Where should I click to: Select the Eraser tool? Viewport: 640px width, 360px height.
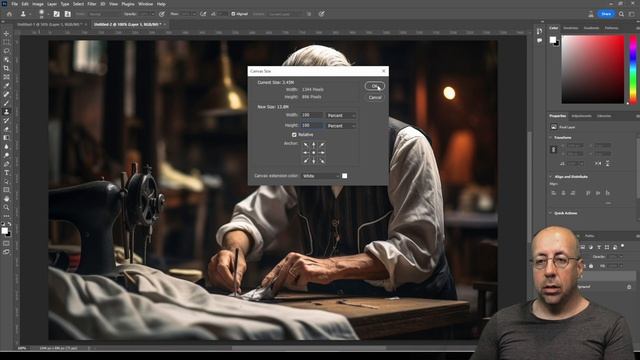click(x=6, y=129)
